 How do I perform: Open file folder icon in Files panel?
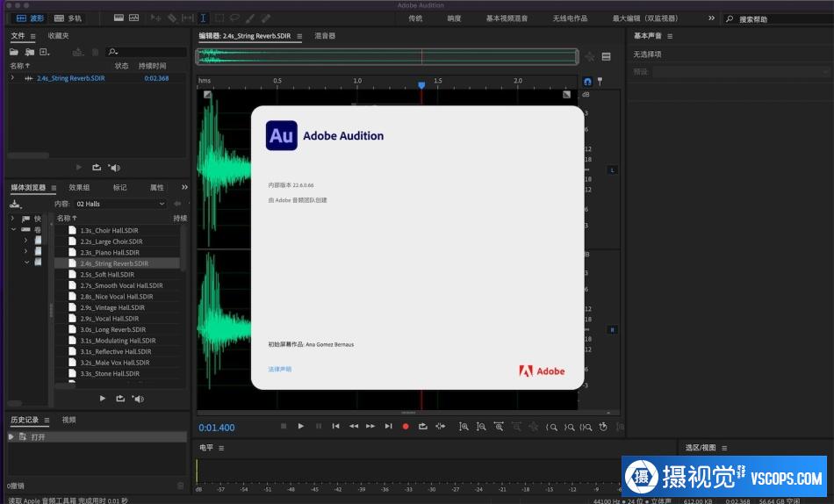point(14,52)
